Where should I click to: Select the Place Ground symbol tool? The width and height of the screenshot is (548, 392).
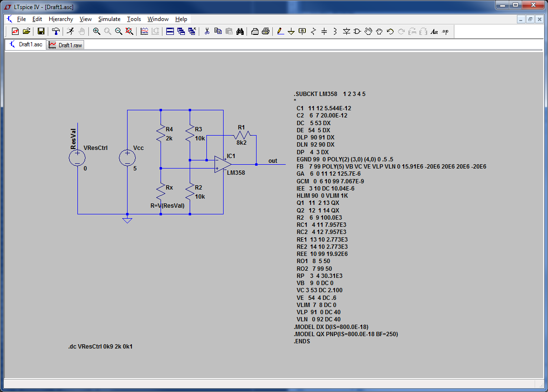tap(291, 32)
